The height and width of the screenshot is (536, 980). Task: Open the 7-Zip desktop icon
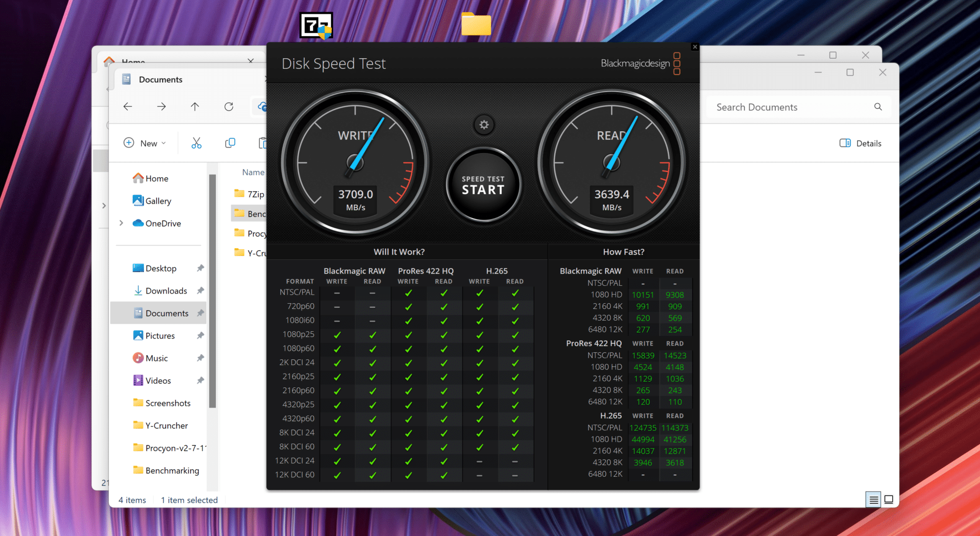316,26
